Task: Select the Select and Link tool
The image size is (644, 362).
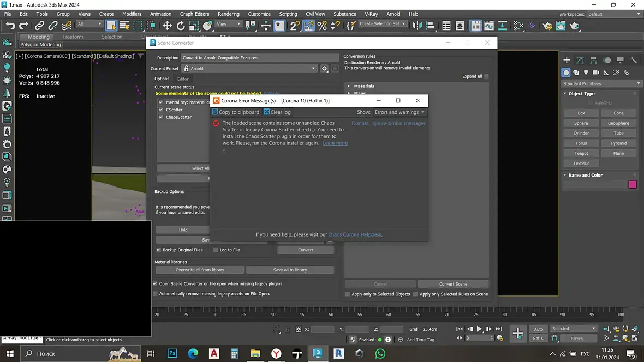Action: coord(39,26)
